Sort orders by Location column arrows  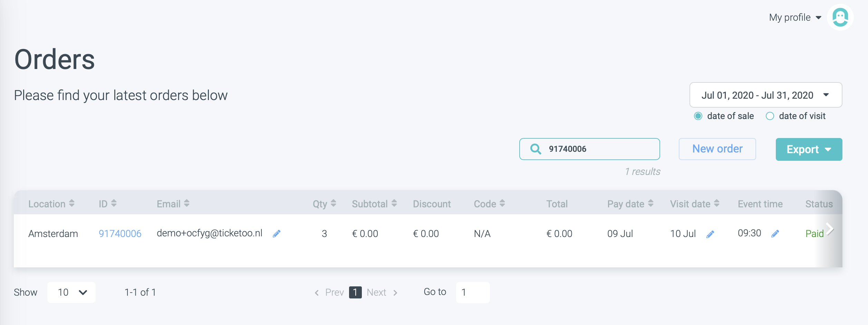[x=72, y=203]
